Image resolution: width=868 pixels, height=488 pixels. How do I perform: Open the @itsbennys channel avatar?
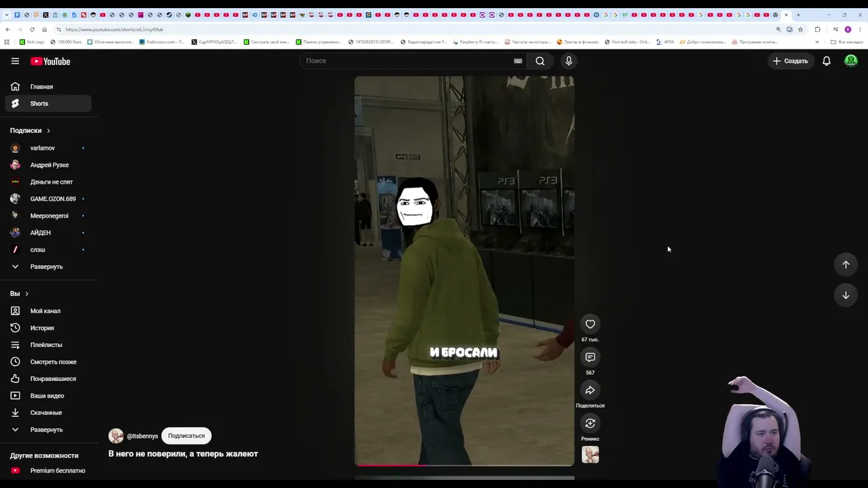click(x=116, y=436)
